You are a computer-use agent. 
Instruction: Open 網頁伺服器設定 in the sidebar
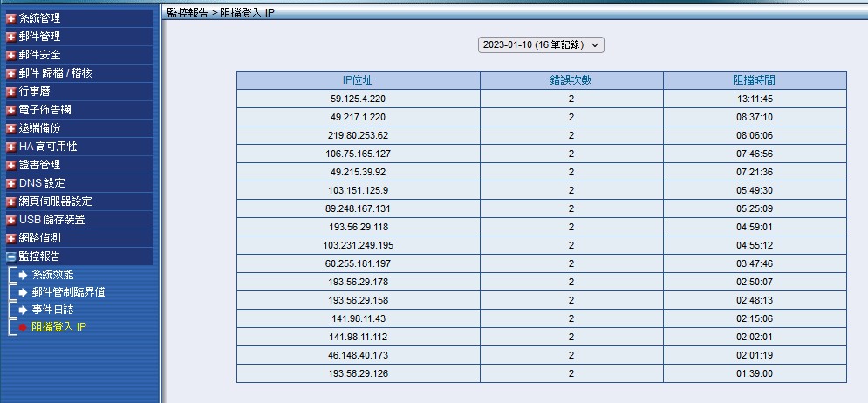(55, 201)
